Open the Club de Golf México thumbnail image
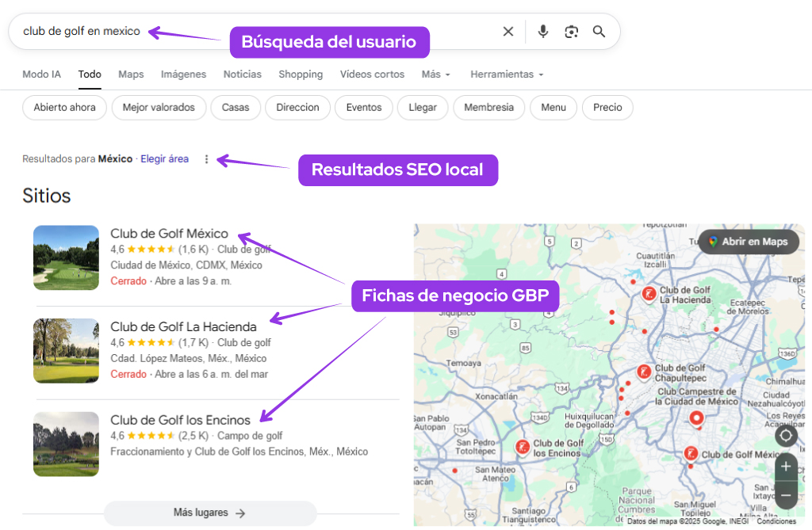 [66, 257]
